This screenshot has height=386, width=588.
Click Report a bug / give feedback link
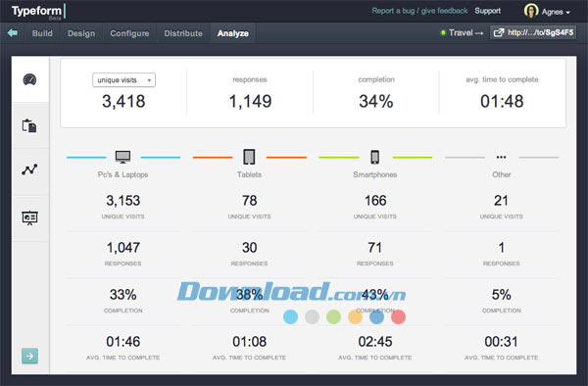[419, 11]
